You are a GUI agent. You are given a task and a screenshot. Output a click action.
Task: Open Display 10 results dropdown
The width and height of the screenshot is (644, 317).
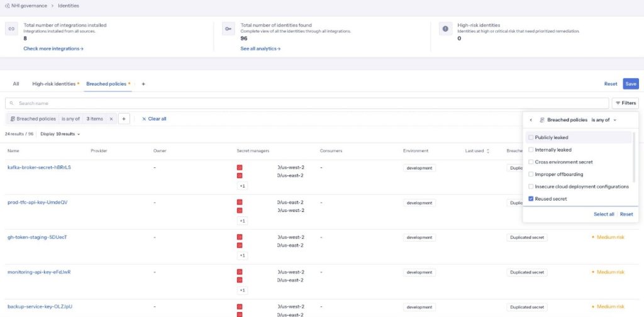pyautogui.click(x=60, y=134)
